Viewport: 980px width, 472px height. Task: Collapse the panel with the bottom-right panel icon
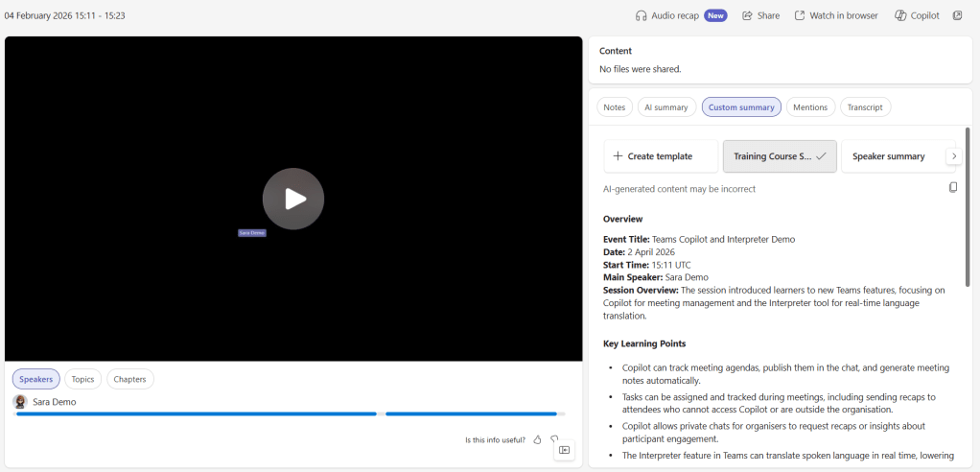pyautogui.click(x=564, y=450)
